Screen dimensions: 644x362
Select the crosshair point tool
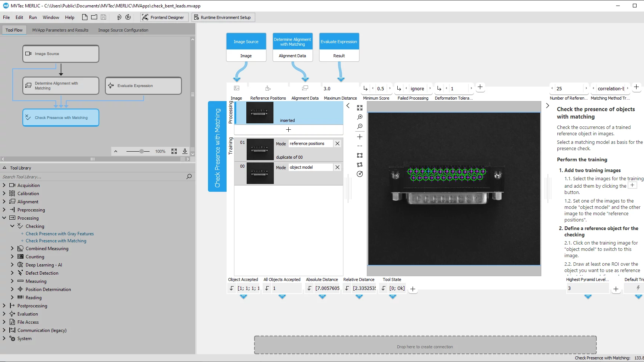point(360,137)
